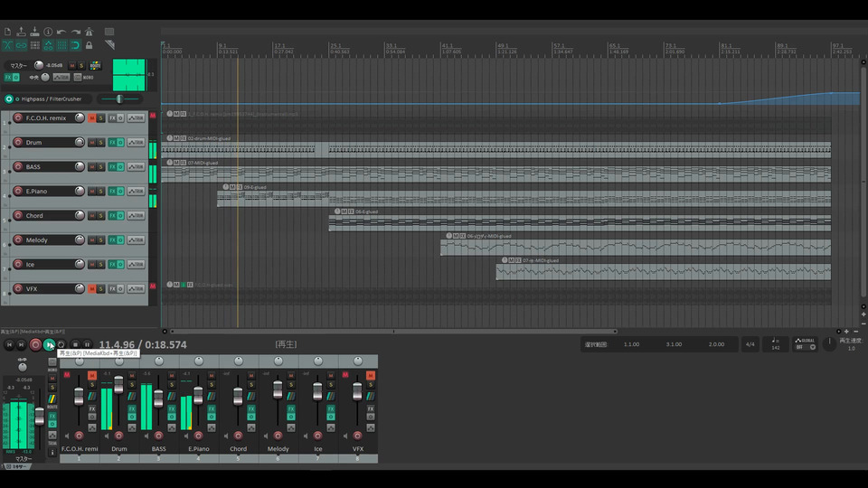
Task: Unmute the VFX track in track panel
Action: (x=92, y=288)
